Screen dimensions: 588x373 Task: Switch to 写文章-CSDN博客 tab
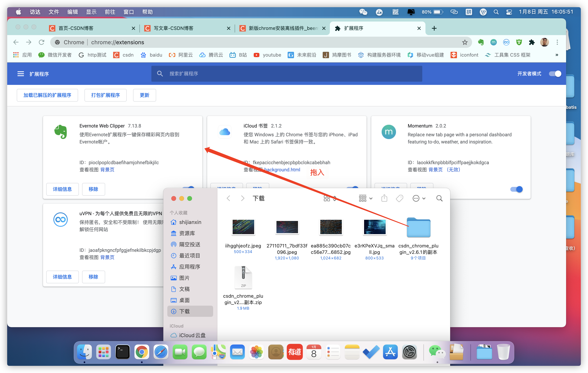coord(173,28)
